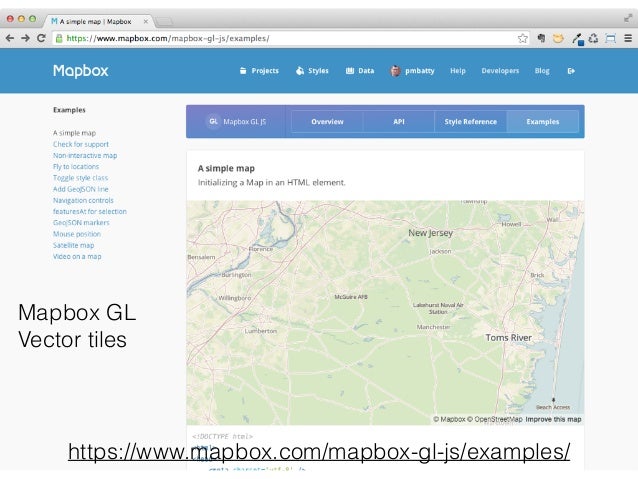Click the screen capture extension icon
This screenshot has height=479, width=638.
610,39
